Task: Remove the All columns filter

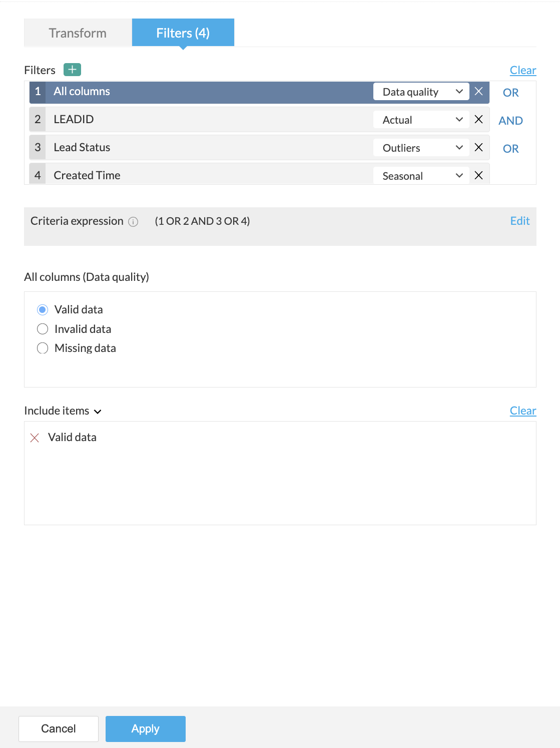Action: [478, 92]
